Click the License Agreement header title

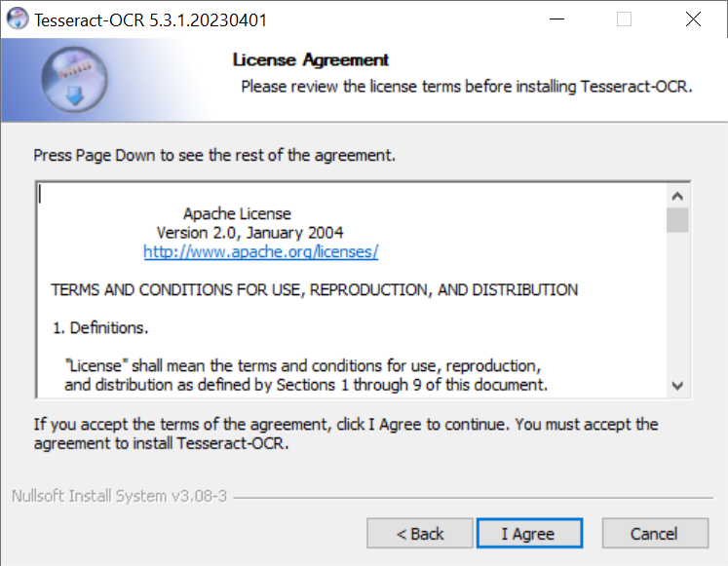(311, 59)
